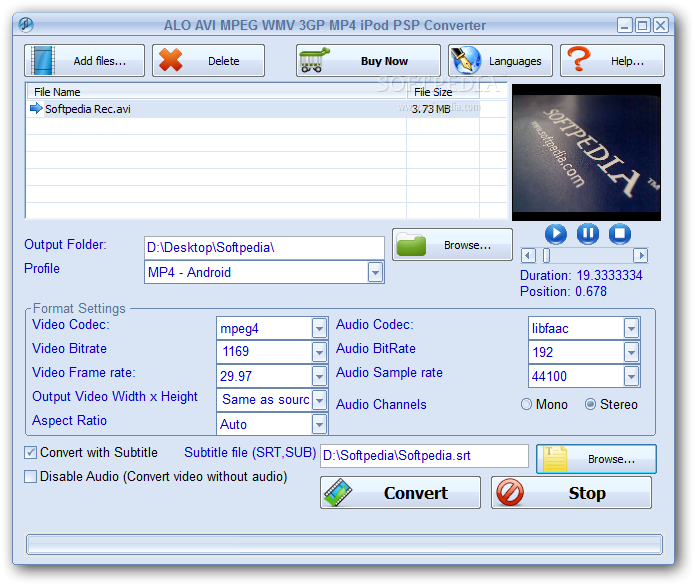This screenshot has width=695, height=585.
Task: Expand the Audio Codec libfaac dropdown
Action: [x=631, y=328]
